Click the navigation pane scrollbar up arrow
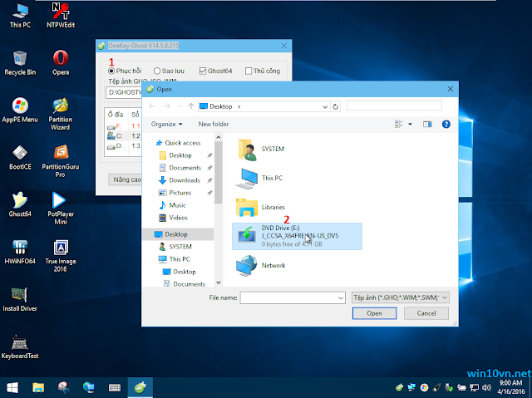 [x=219, y=137]
